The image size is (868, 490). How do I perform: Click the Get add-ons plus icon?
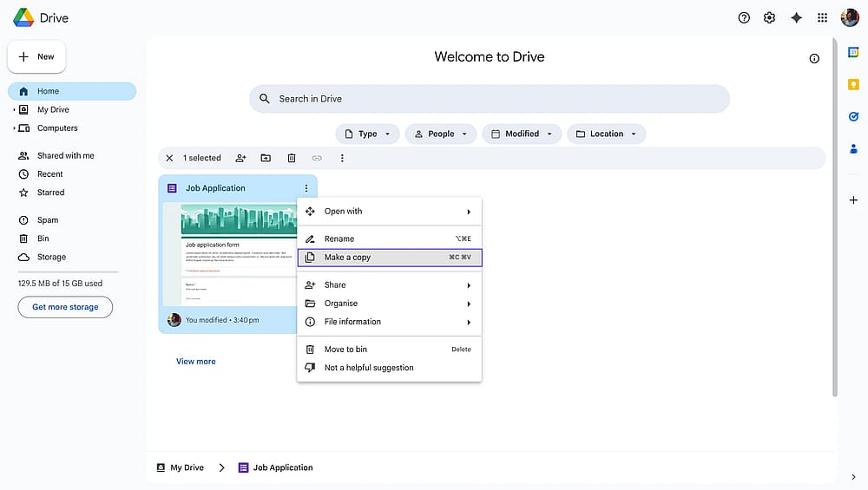click(x=853, y=200)
